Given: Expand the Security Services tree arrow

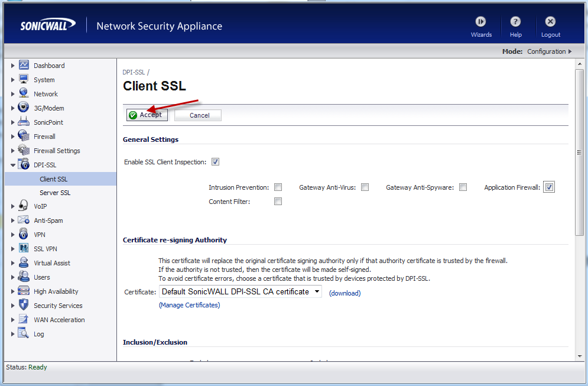Looking at the screenshot, I should tap(12, 306).
